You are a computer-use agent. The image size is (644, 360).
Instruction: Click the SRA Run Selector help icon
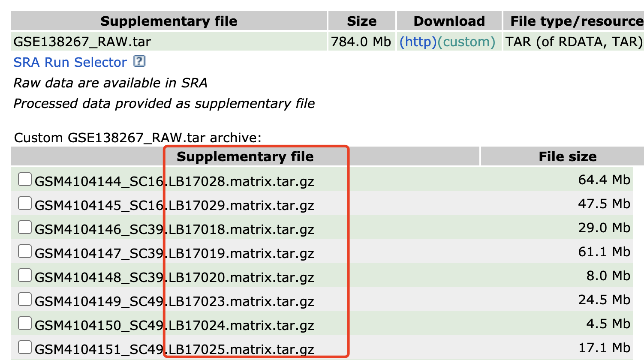tap(139, 61)
